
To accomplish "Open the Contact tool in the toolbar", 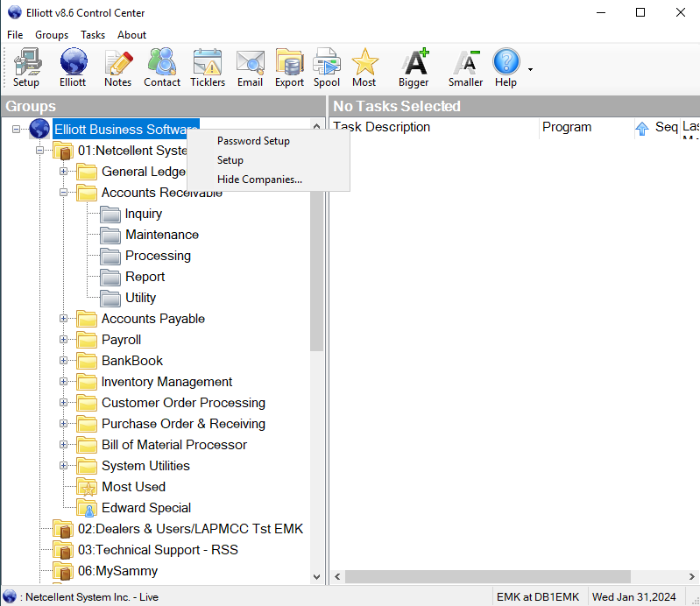I will [x=162, y=67].
